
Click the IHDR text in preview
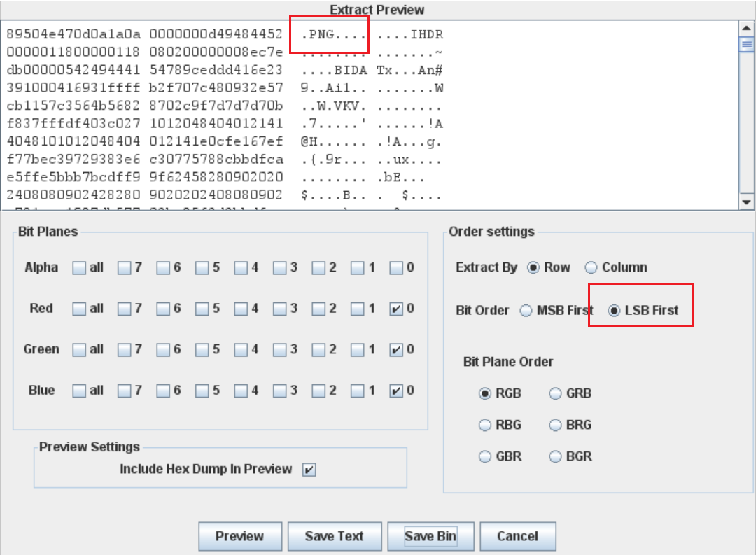427,35
